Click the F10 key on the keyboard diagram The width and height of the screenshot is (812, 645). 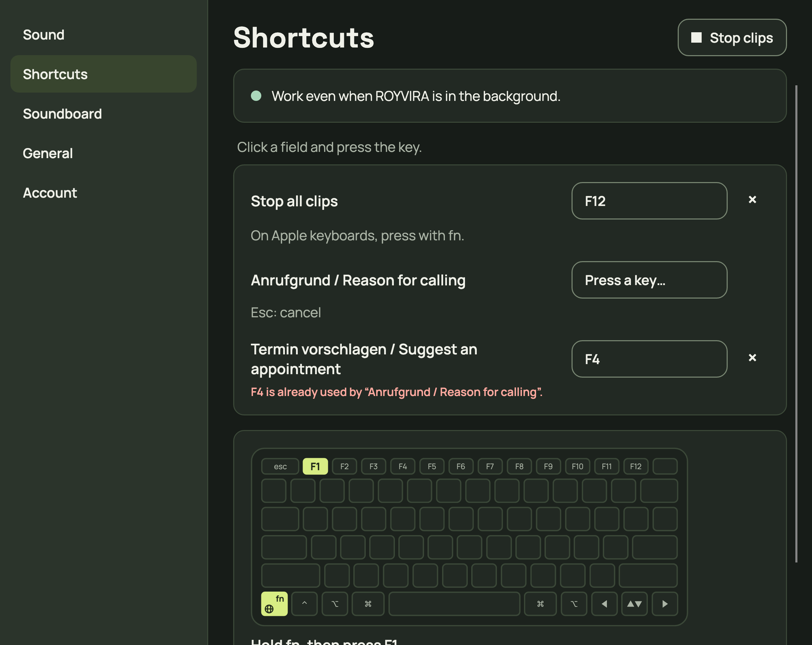click(x=577, y=466)
